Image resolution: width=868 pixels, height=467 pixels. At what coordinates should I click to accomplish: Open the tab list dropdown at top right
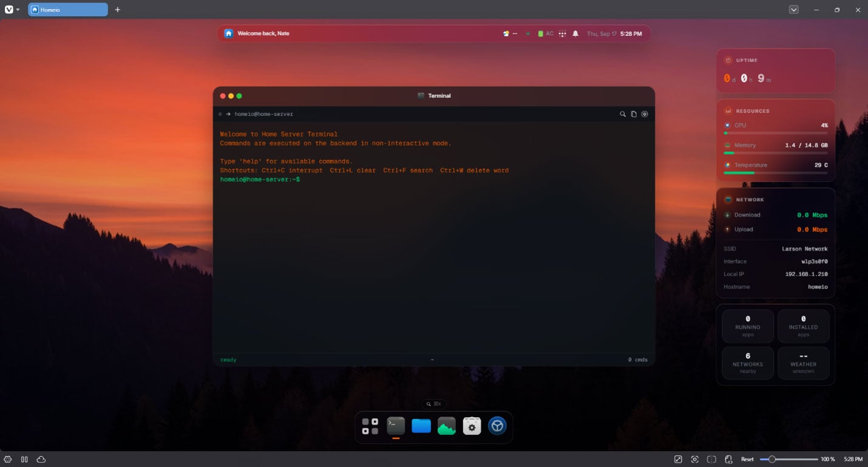click(x=793, y=10)
